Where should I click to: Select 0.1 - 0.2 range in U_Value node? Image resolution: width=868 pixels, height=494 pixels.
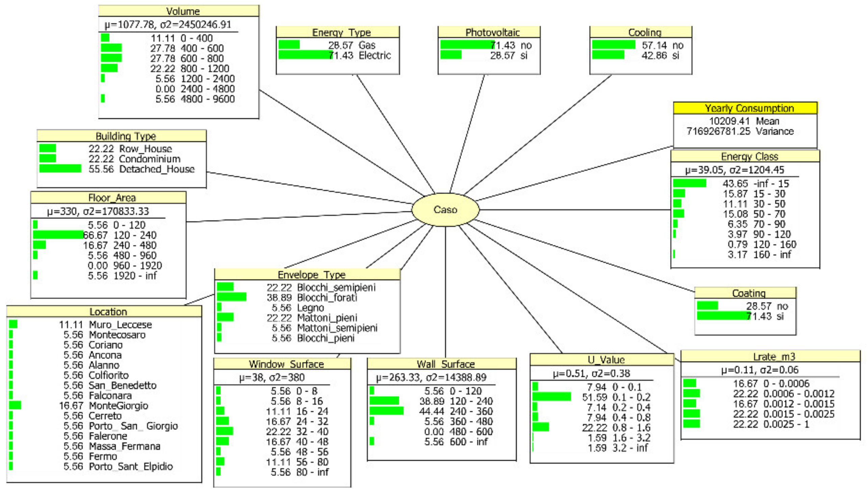[631, 397]
